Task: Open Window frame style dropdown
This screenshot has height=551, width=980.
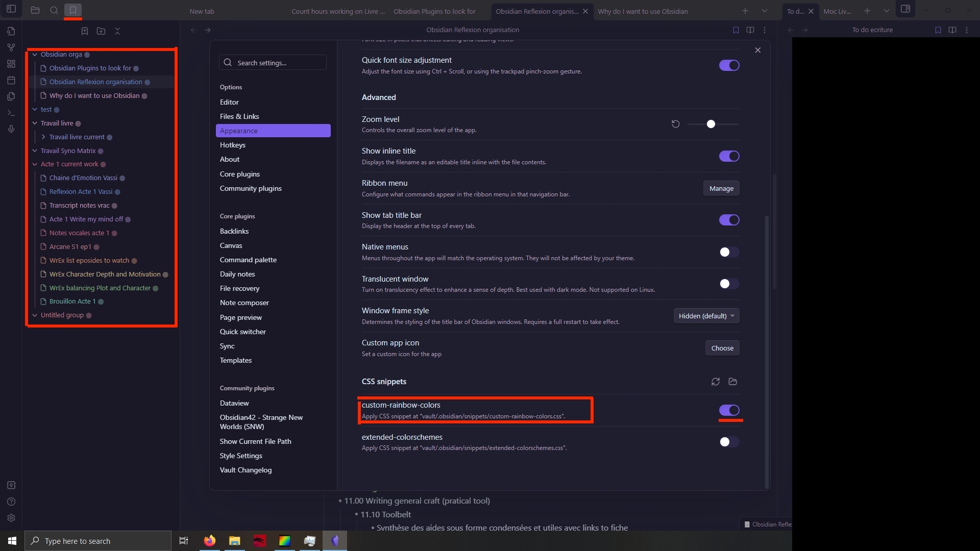Action: (x=706, y=316)
